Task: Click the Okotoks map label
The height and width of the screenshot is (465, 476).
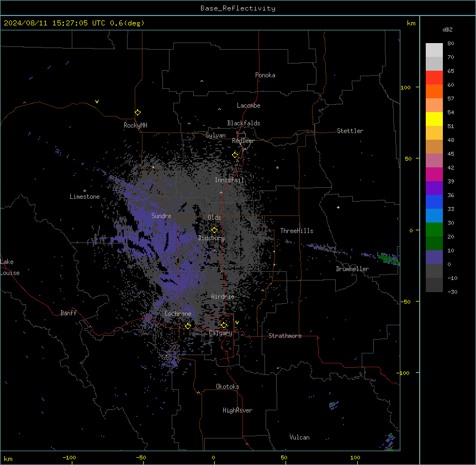Action: [228, 387]
